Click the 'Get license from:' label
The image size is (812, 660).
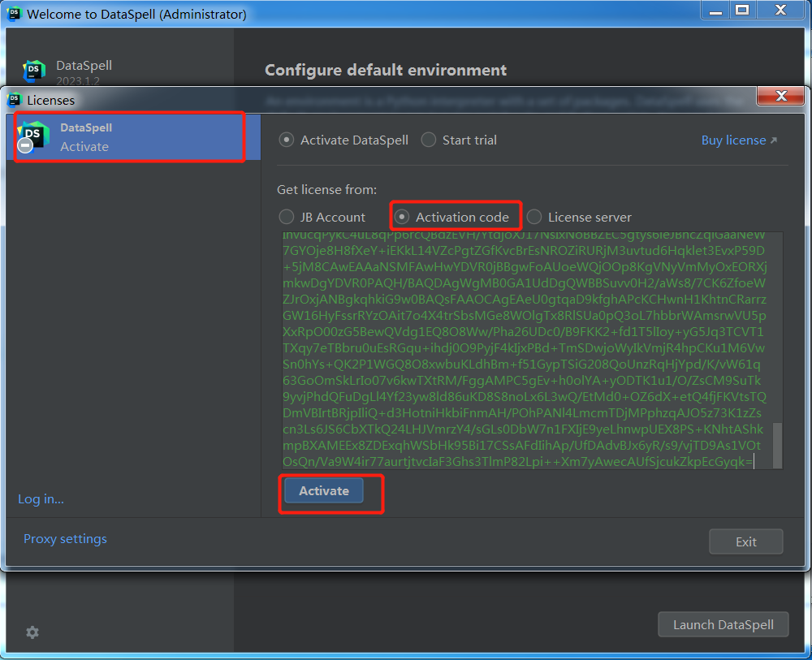(326, 189)
